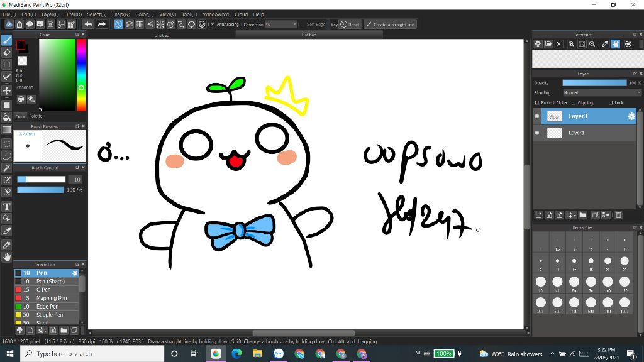This screenshot has height=362, width=644.
Task: Select the G Pen brush
Action: click(x=47, y=290)
